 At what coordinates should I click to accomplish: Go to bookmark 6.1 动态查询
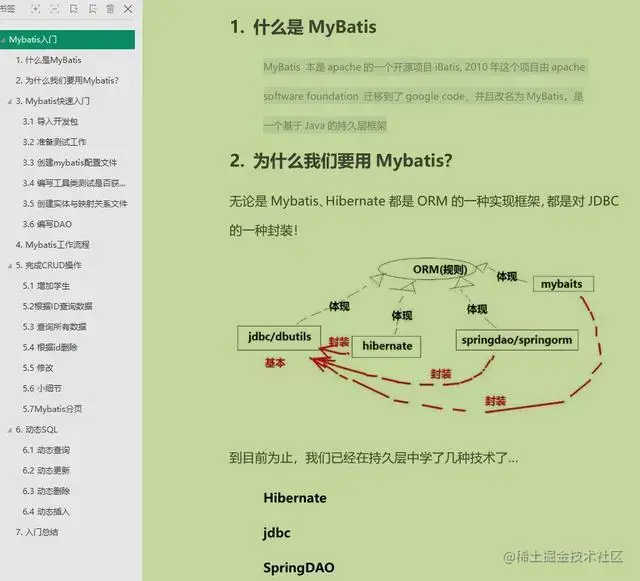pos(46,450)
